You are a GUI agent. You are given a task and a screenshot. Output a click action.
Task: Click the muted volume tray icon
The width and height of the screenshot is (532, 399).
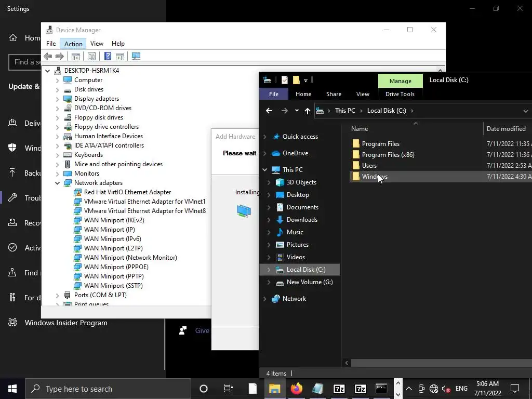pos(446,389)
